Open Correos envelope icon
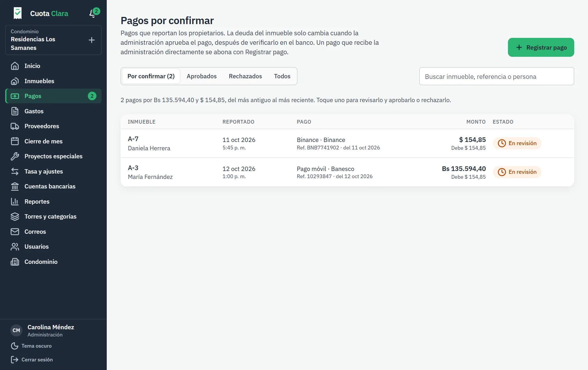Screen dimensions: 588x370 tap(15, 232)
